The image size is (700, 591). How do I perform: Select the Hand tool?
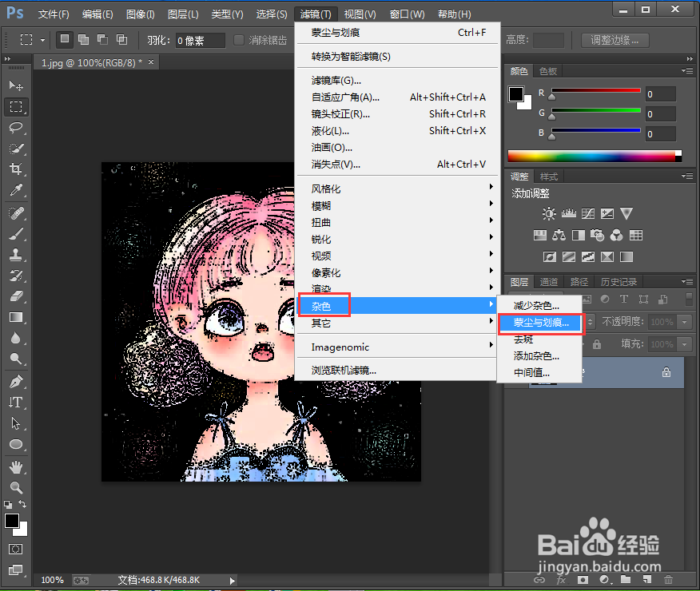(x=16, y=467)
